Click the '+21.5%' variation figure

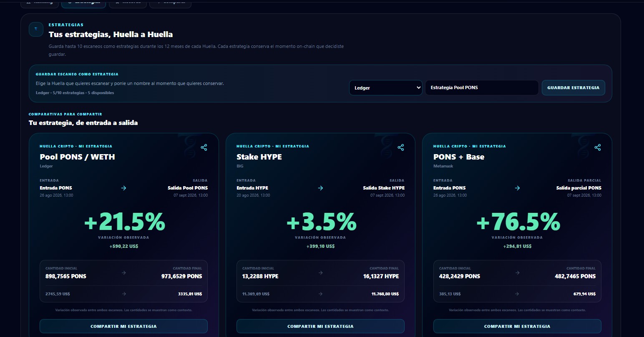click(x=124, y=222)
